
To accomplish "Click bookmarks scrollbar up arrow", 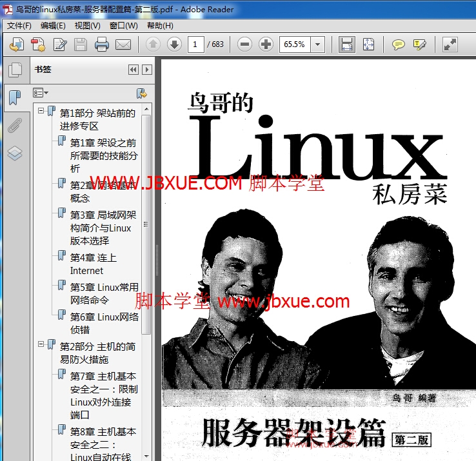I will [146, 109].
